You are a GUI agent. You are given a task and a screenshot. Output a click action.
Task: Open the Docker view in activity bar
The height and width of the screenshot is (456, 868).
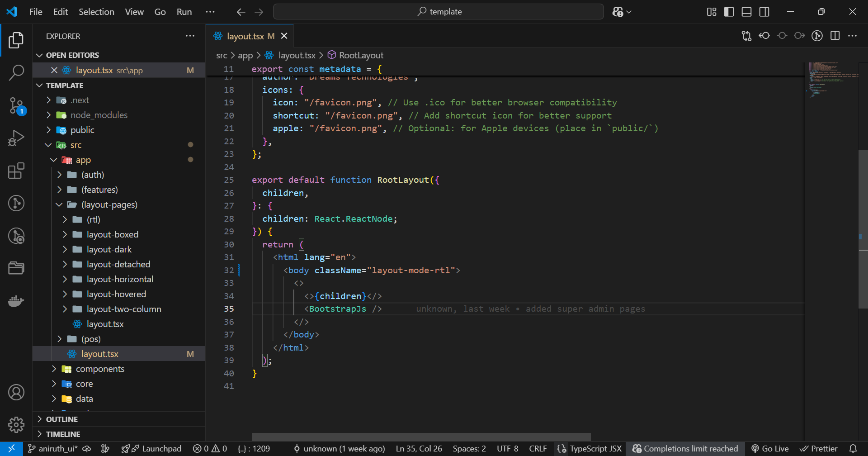[16, 301]
